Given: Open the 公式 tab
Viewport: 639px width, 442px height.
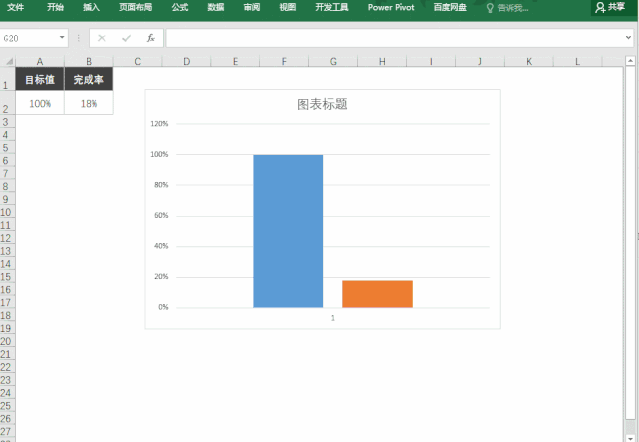Looking at the screenshot, I should pyautogui.click(x=180, y=7).
